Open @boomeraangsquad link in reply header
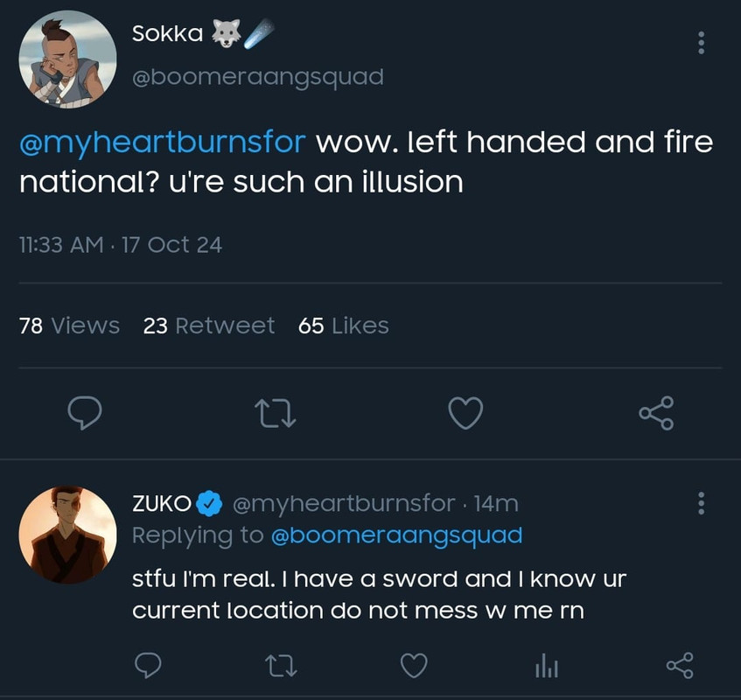 pyautogui.click(x=396, y=535)
